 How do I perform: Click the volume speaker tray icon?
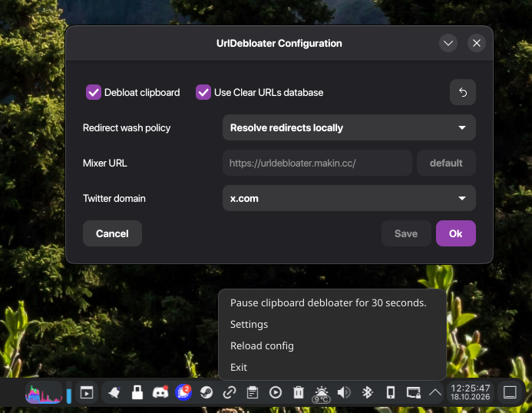[344, 392]
